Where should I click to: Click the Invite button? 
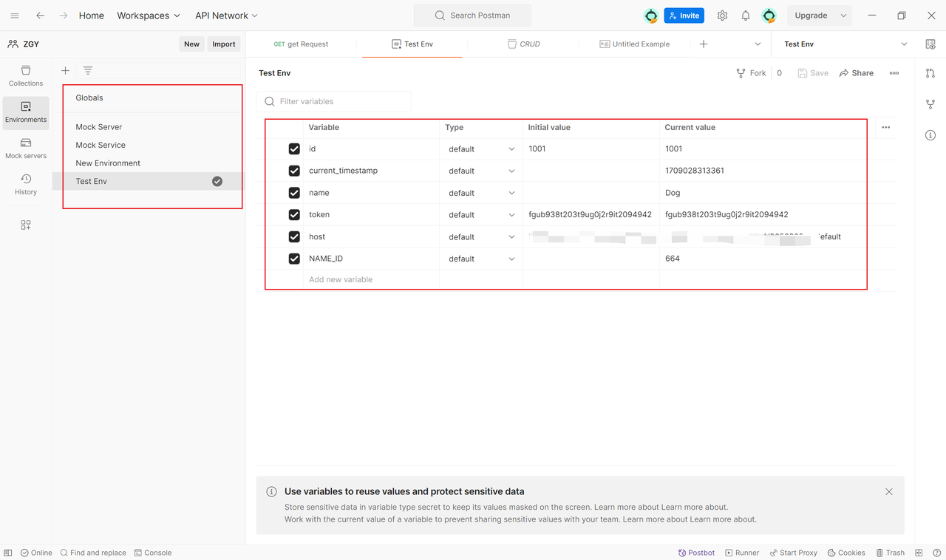pyautogui.click(x=684, y=16)
